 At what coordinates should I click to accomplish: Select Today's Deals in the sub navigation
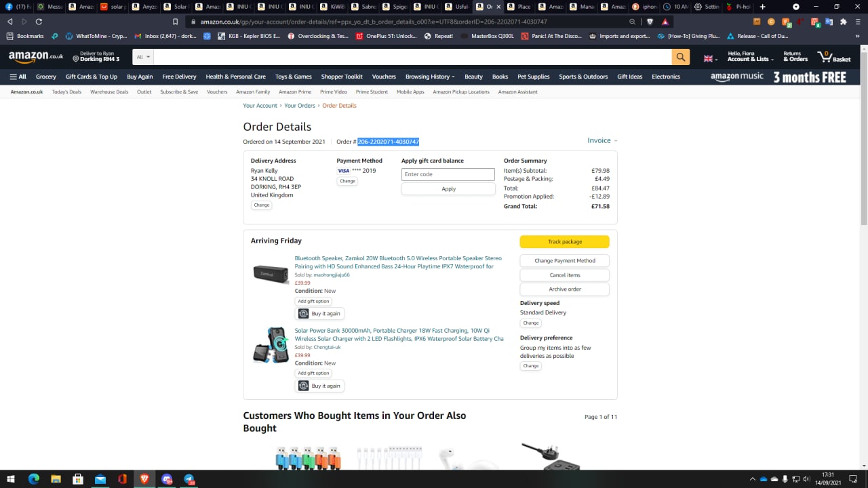(66, 92)
